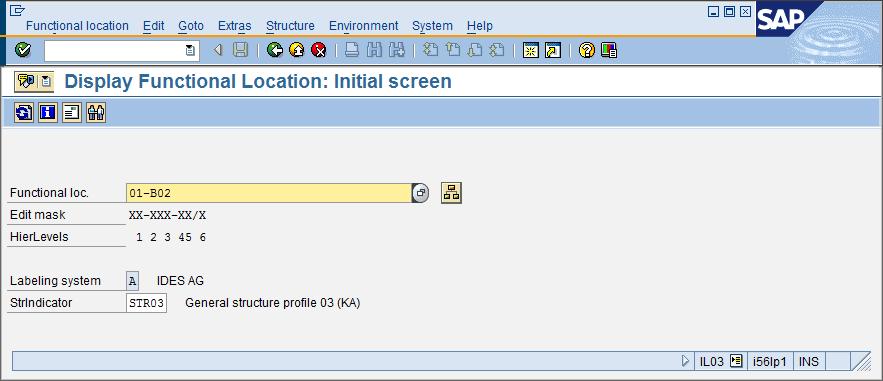
Task: Click the Functional loc. label
Action: pyautogui.click(x=50, y=193)
